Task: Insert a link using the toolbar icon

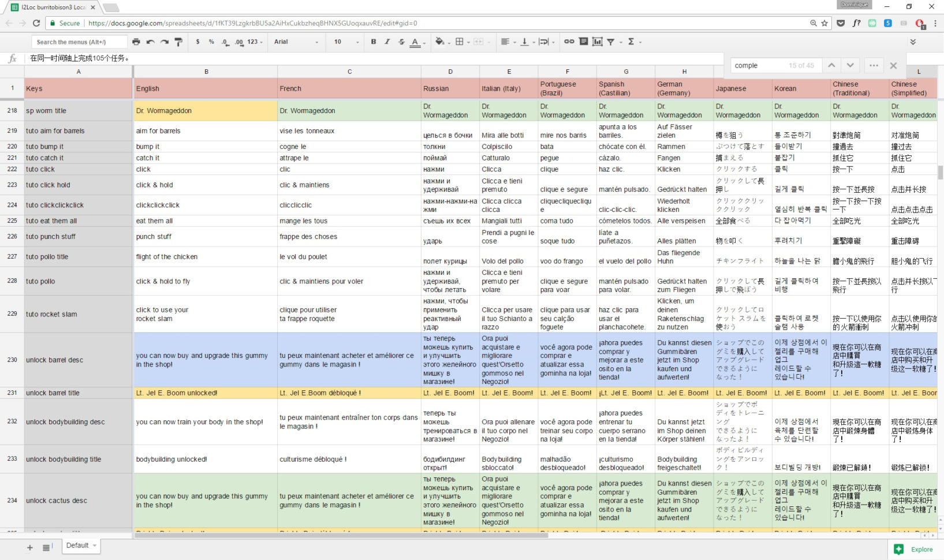Action: point(568,42)
